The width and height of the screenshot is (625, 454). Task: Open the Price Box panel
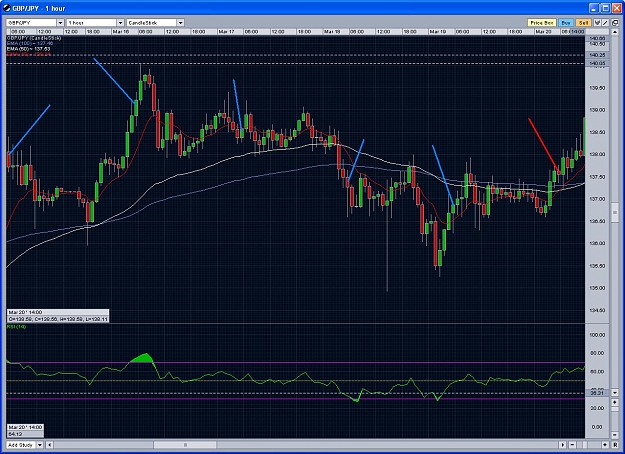542,23
